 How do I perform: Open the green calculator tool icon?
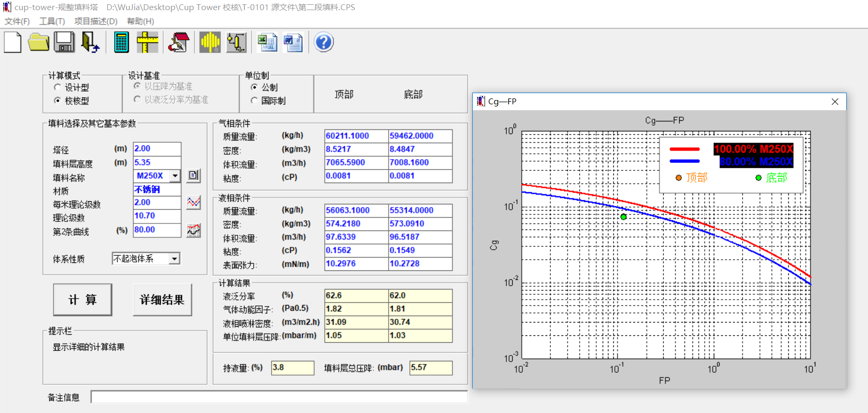pyautogui.click(x=121, y=43)
